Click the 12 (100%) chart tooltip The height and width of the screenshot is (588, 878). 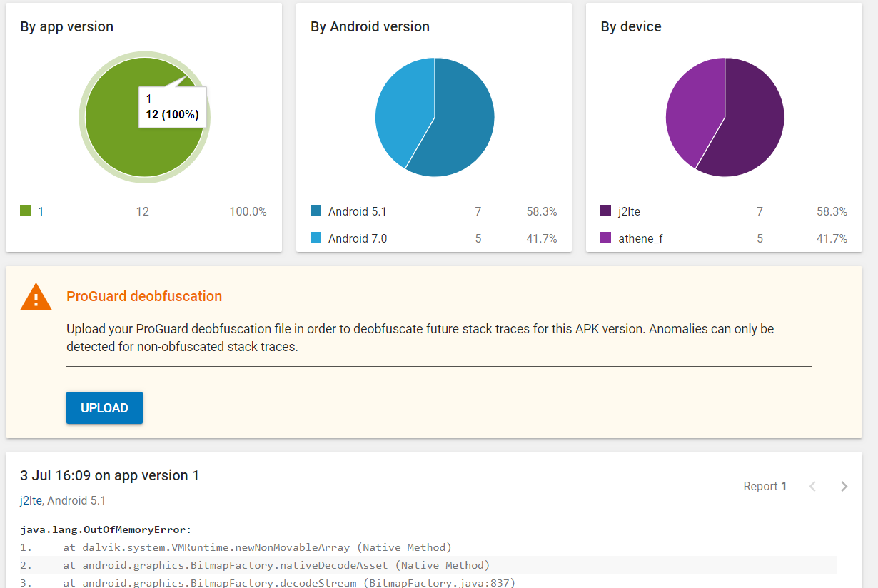pyautogui.click(x=172, y=108)
